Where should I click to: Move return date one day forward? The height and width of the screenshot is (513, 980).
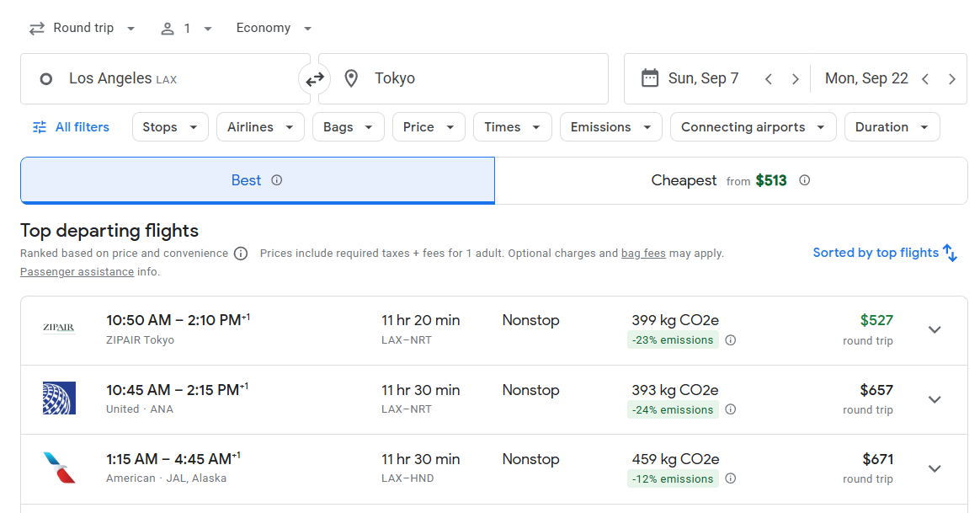(x=952, y=79)
